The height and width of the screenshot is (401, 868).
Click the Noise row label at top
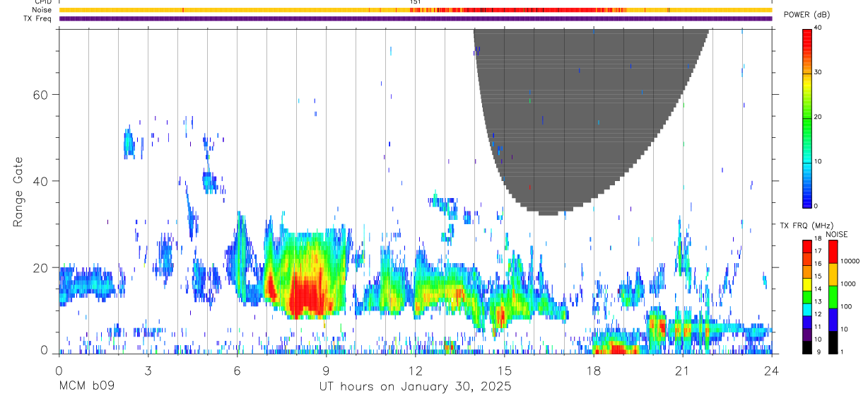pyautogui.click(x=42, y=10)
